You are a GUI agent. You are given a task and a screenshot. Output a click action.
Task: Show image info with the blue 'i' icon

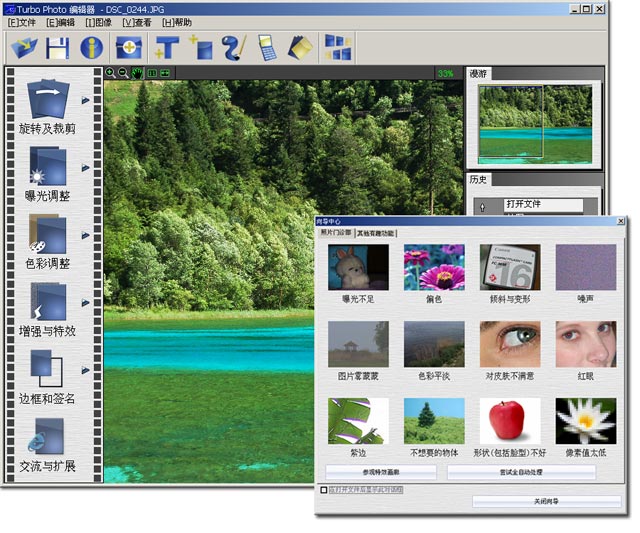coord(91,48)
